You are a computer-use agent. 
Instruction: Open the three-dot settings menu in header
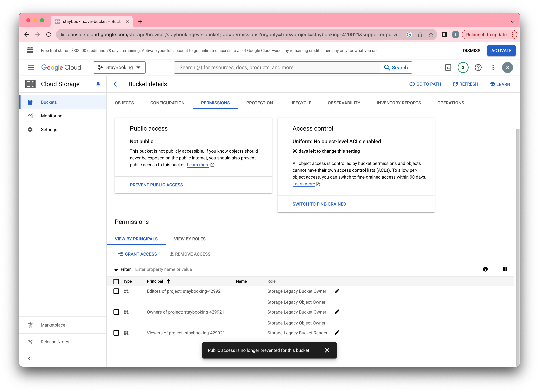point(493,67)
